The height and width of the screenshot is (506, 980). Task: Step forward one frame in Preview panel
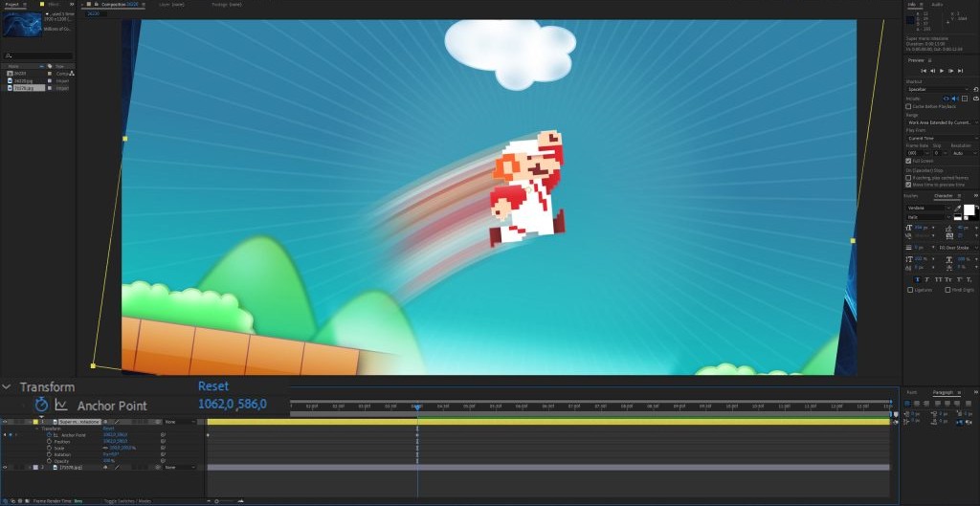pos(951,71)
